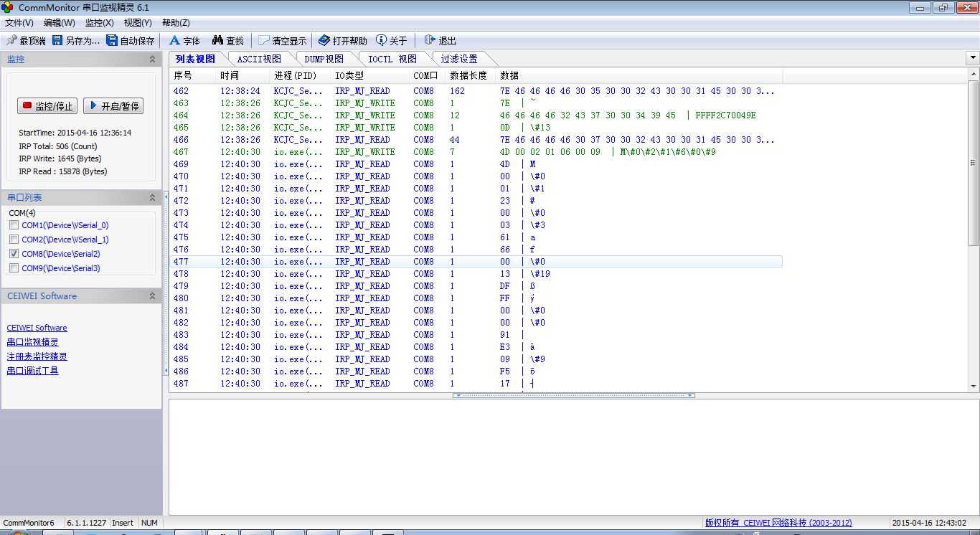Collapse the 串口列表 panel with its chevron
The width and height of the screenshot is (980, 535).
pyautogui.click(x=152, y=197)
